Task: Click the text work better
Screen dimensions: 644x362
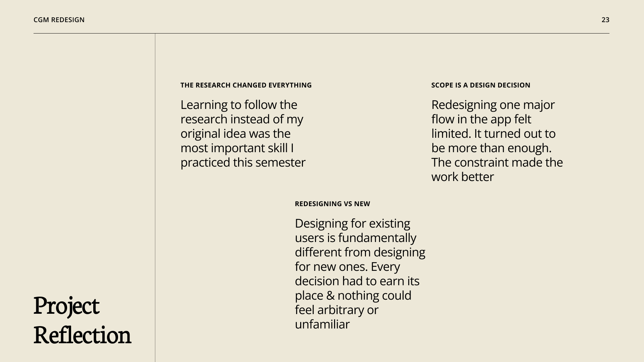Action: 463,177
